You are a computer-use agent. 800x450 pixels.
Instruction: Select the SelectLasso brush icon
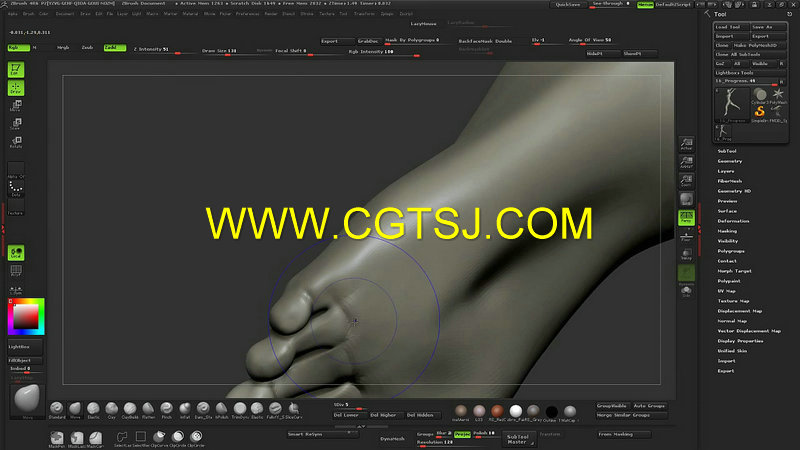coord(121,438)
